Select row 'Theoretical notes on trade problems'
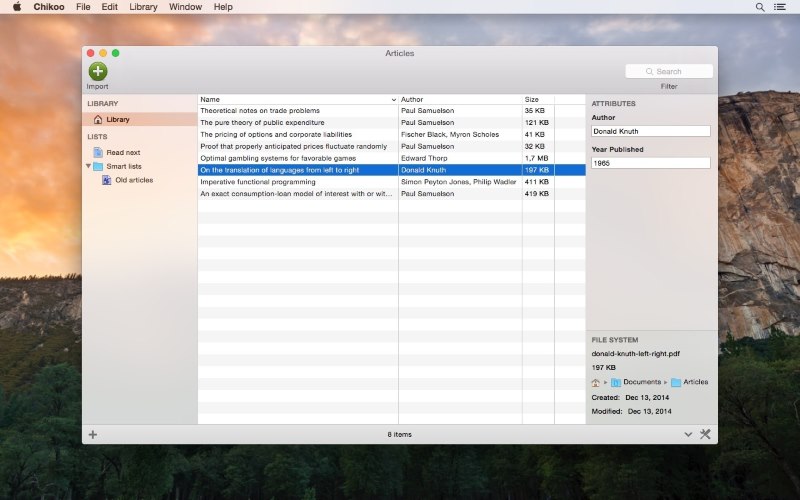 coord(391,111)
